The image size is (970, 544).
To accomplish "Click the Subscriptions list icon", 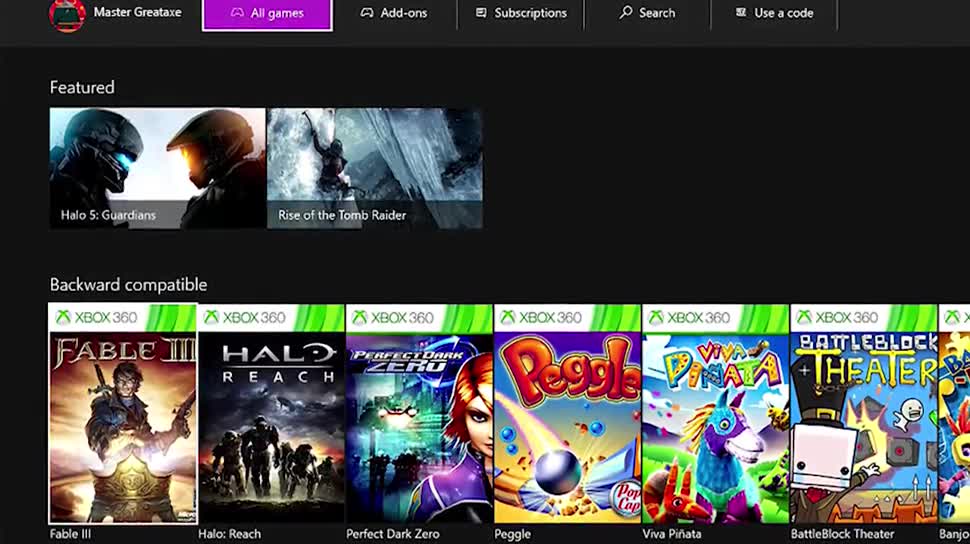I will click(x=481, y=12).
